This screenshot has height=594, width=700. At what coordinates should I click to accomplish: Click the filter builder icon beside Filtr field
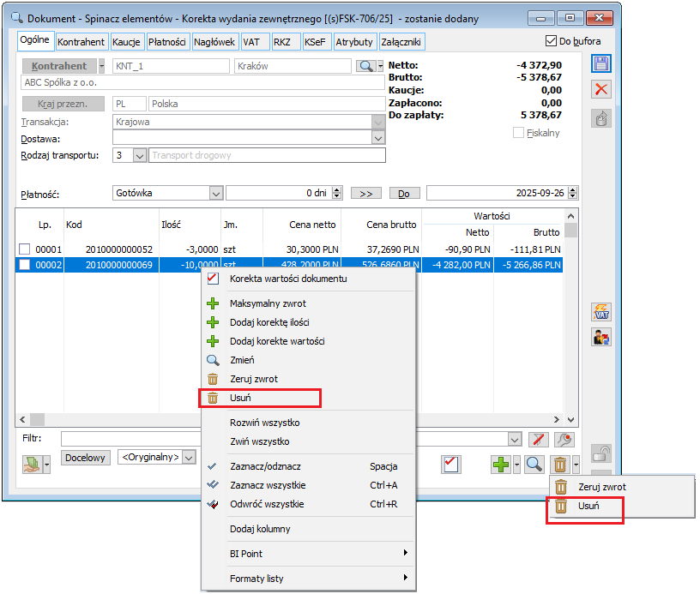pyautogui.click(x=563, y=439)
